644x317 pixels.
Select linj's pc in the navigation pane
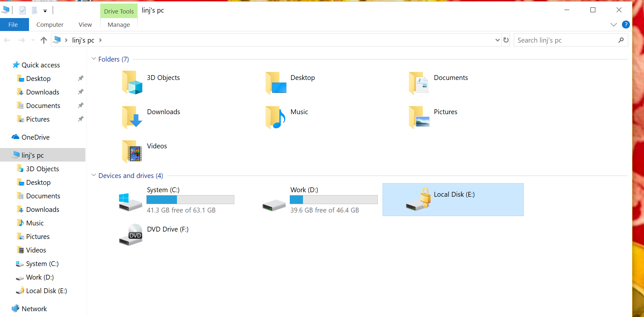43,155
